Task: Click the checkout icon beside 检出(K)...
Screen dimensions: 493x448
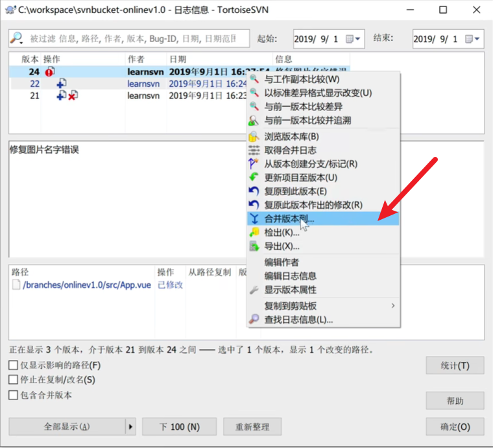Action: (x=254, y=233)
